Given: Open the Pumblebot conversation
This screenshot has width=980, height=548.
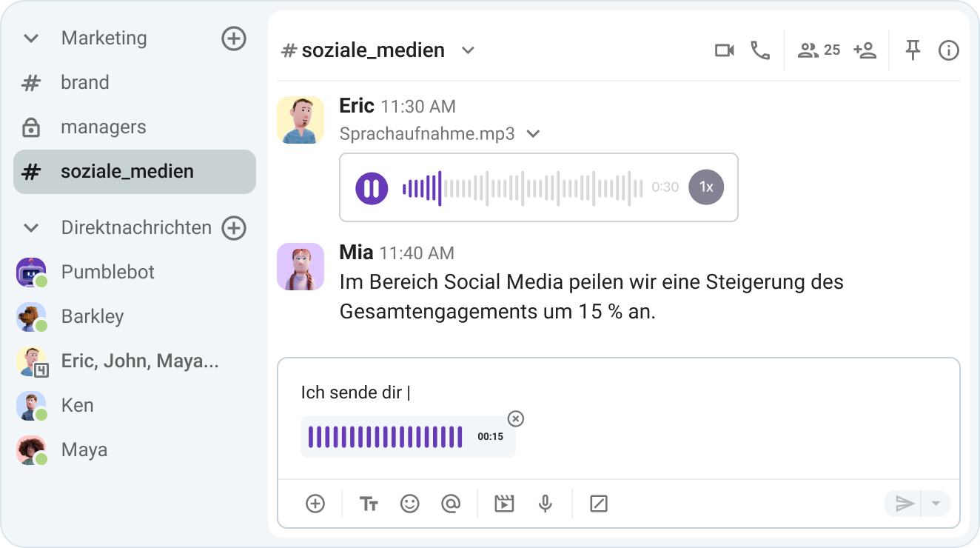Looking at the screenshot, I should [108, 272].
